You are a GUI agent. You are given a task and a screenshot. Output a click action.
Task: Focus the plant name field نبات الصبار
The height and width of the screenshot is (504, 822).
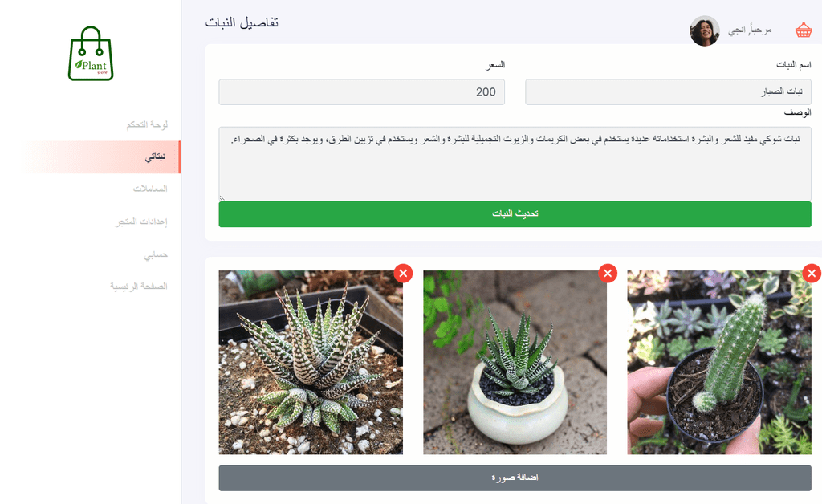(x=669, y=92)
